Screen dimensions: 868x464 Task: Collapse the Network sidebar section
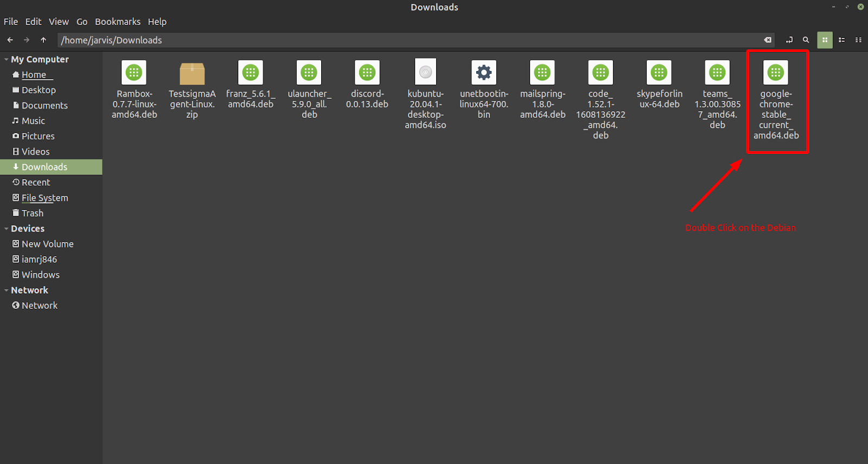click(7, 290)
